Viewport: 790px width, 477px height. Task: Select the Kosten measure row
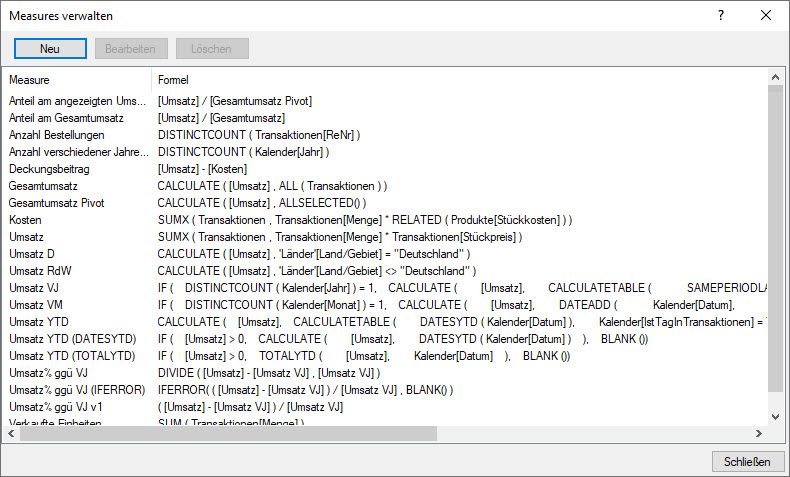coord(26,220)
